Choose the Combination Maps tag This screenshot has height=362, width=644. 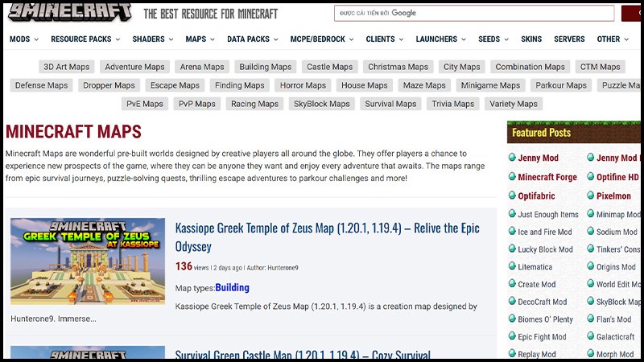(530, 67)
